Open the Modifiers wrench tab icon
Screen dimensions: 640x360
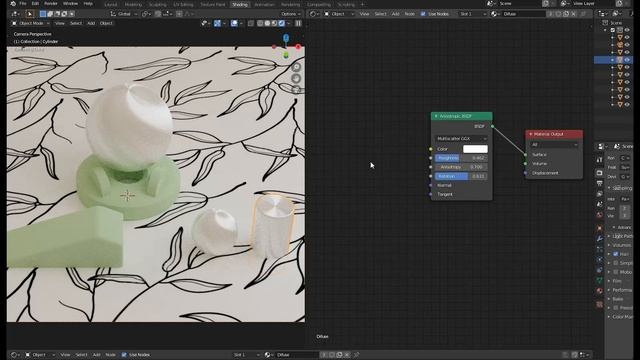pyautogui.click(x=600, y=239)
